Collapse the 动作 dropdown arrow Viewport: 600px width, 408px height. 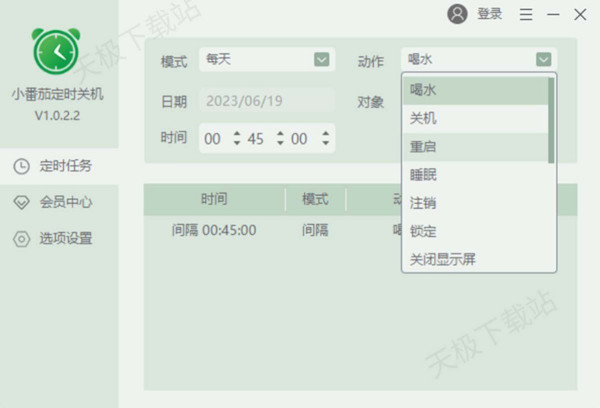pos(543,60)
